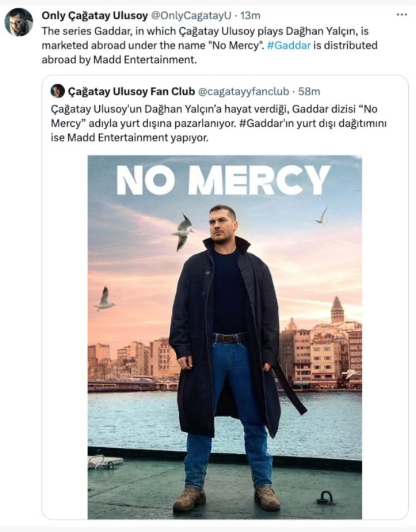The height and width of the screenshot is (532, 416).
Task: Click the @cagatayyfanclub handle
Action: coord(244,92)
